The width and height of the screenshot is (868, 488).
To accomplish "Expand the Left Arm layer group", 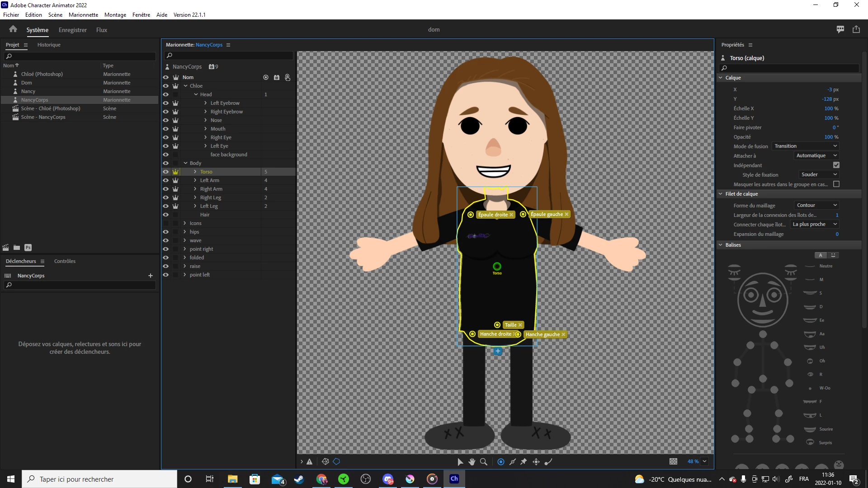I will 195,180.
